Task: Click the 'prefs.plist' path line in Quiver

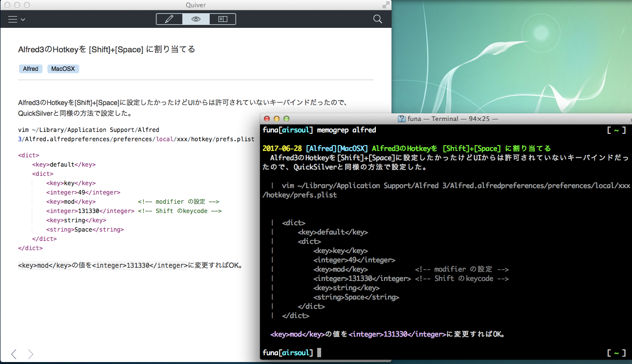Action: tap(136, 139)
